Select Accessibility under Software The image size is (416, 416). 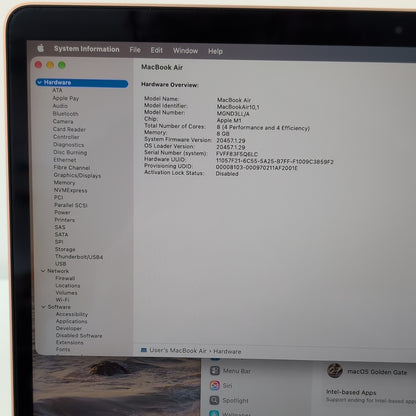(72, 314)
